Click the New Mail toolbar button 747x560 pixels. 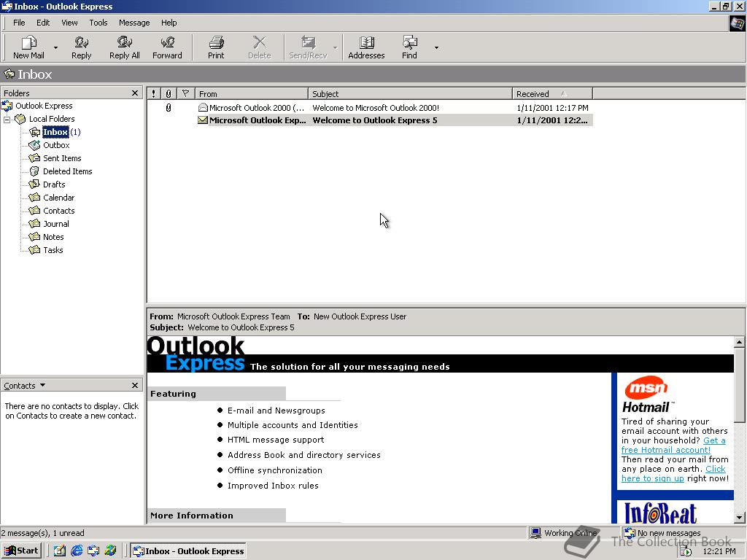[x=28, y=47]
